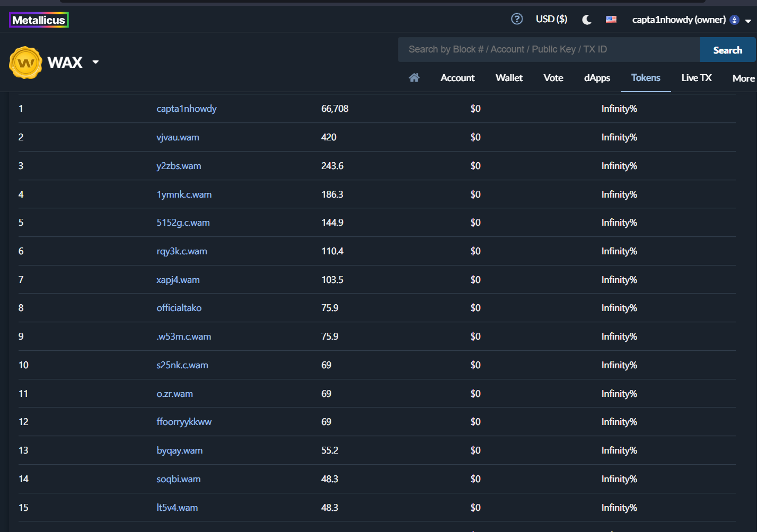Click the $0 value in capta1nhowdy row
This screenshot has height=532, width=757.
[476, 109]
